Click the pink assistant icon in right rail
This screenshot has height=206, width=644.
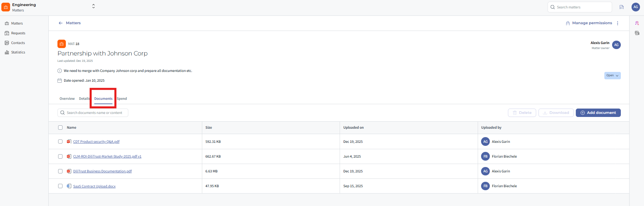[x=637, y=23]
